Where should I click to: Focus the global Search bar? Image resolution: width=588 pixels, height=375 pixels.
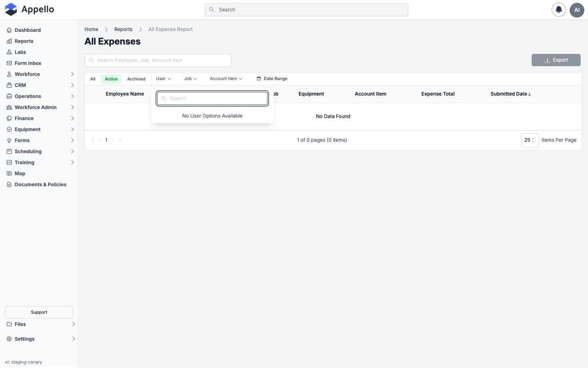click(x=307, y=10)
